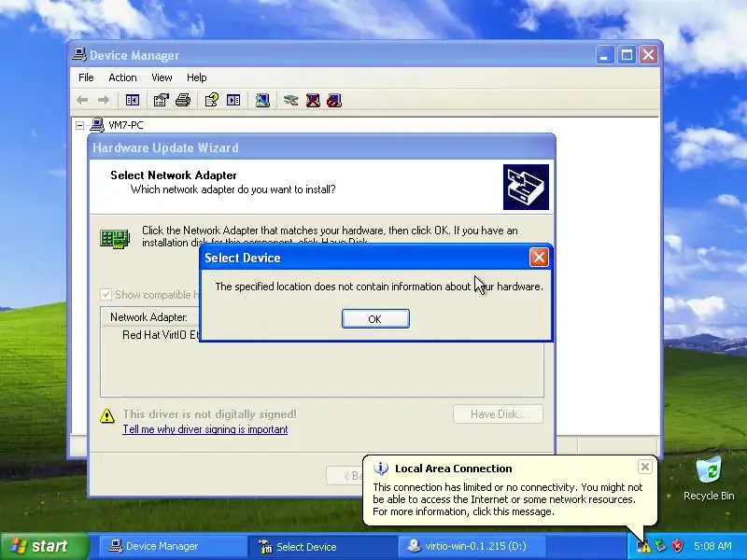Click the Network Adapter column header
This screenshot has height=560, width=747.
tap(148, 317)
